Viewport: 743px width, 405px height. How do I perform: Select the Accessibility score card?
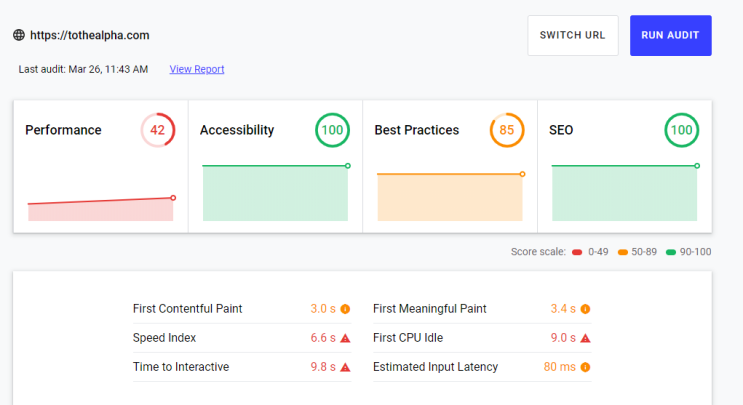click(275, 166)
